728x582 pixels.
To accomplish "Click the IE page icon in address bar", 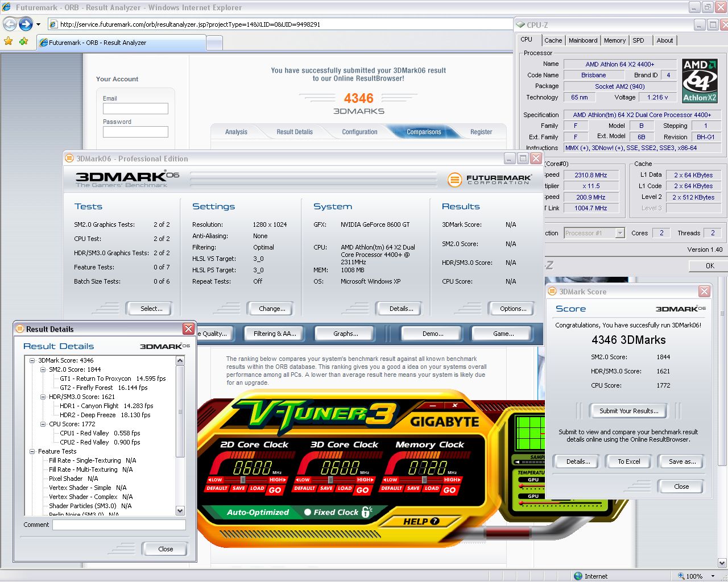I will point(53,24).
